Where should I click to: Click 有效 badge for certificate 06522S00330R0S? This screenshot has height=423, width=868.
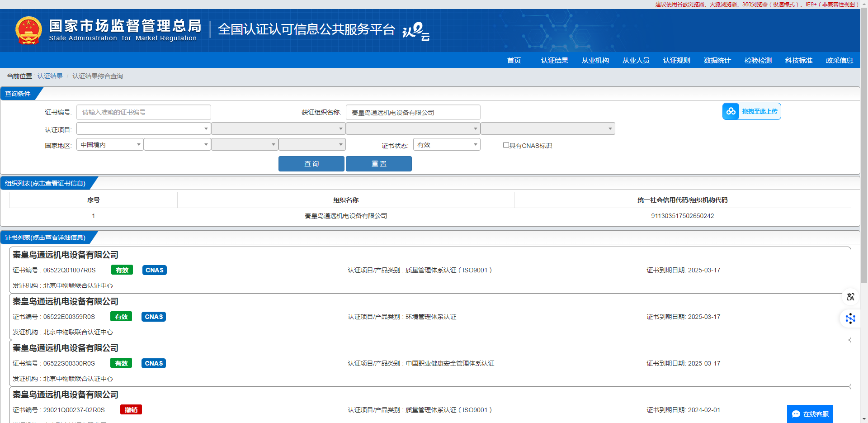click(121, 363)
